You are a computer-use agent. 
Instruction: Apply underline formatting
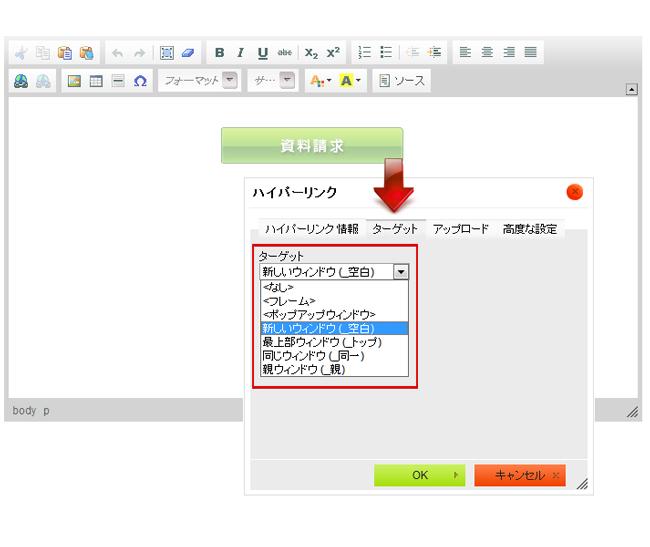pyautogui.click(x=262, y=53)
